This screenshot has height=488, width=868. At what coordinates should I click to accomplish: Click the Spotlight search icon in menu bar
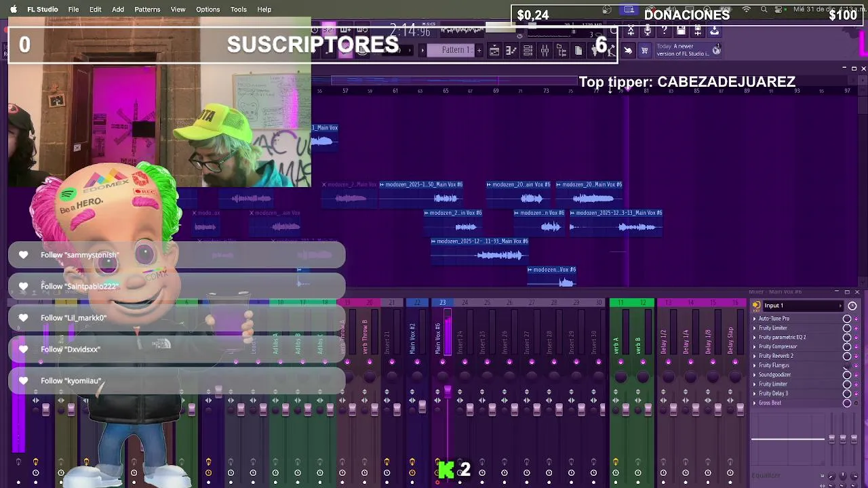764,9
